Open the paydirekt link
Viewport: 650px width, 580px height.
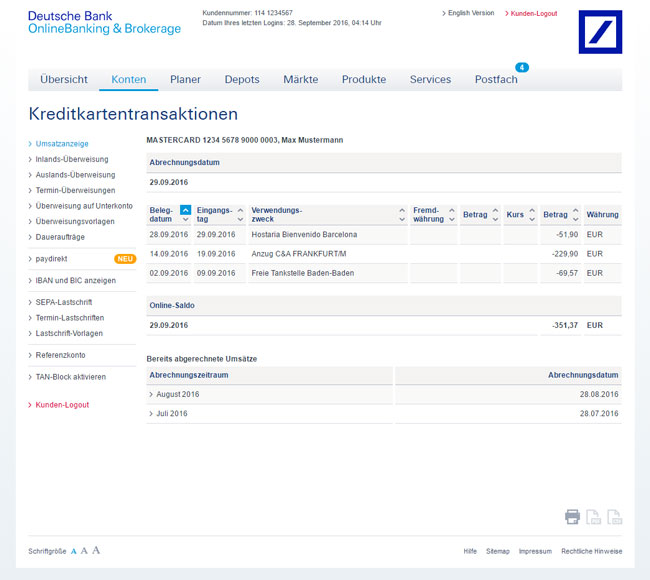48,259
